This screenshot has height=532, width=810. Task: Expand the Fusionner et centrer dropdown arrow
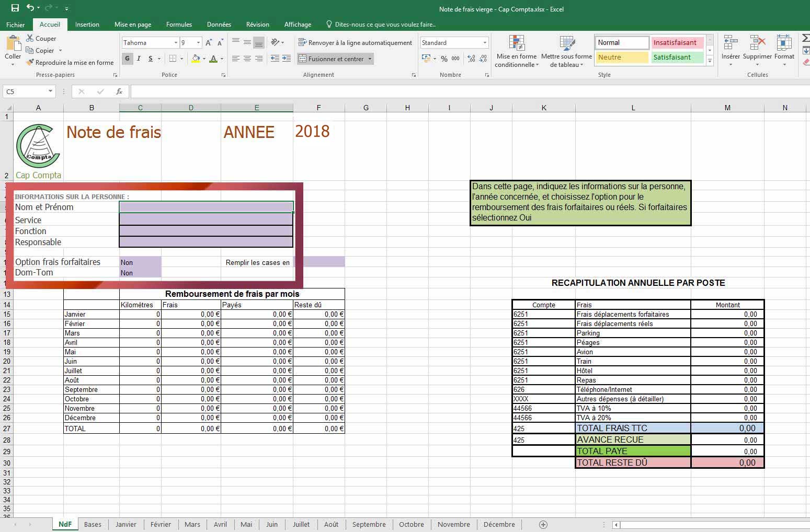pyautogui.click(x=370, y=59)
